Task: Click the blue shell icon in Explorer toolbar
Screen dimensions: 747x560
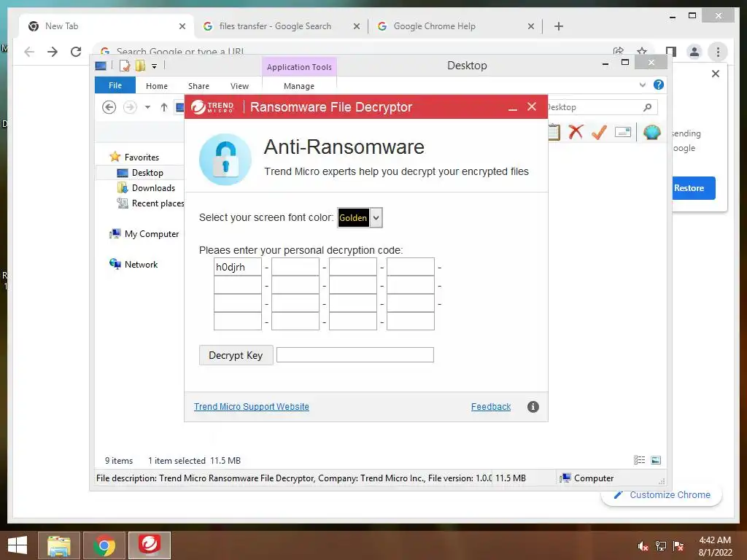Action: [651, 132]
